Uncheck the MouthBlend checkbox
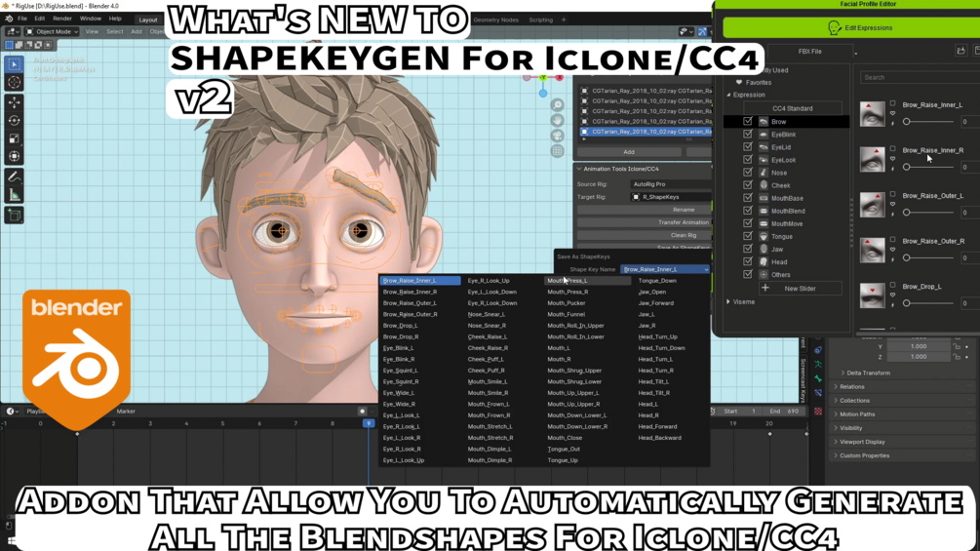Image resolution: width=980 pixels, height=551 pixels. tap(748, 211)
